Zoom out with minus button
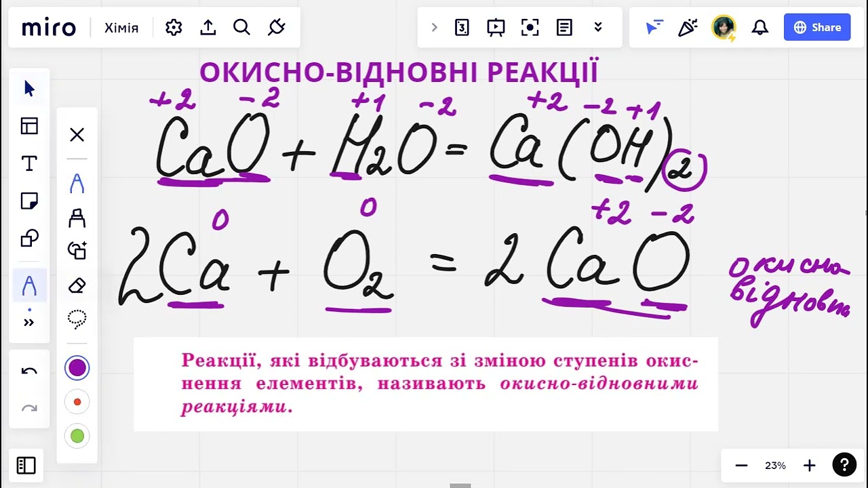 (741, 466)
